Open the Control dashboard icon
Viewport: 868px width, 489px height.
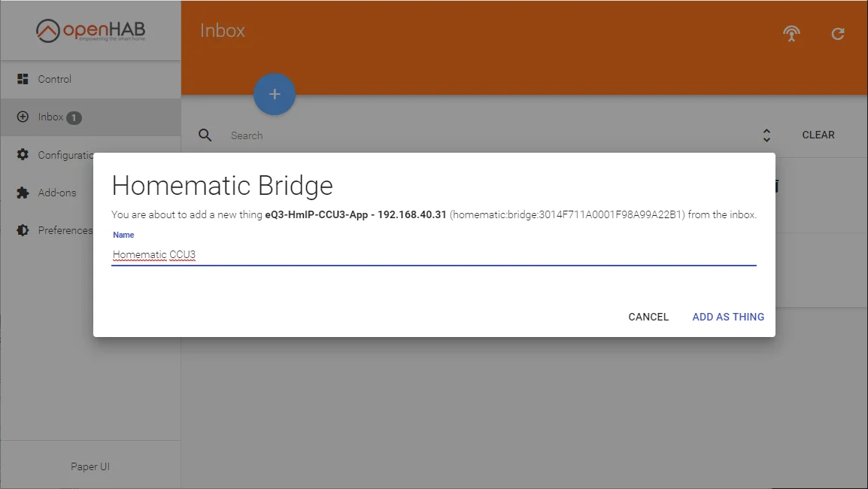(23, 79)
